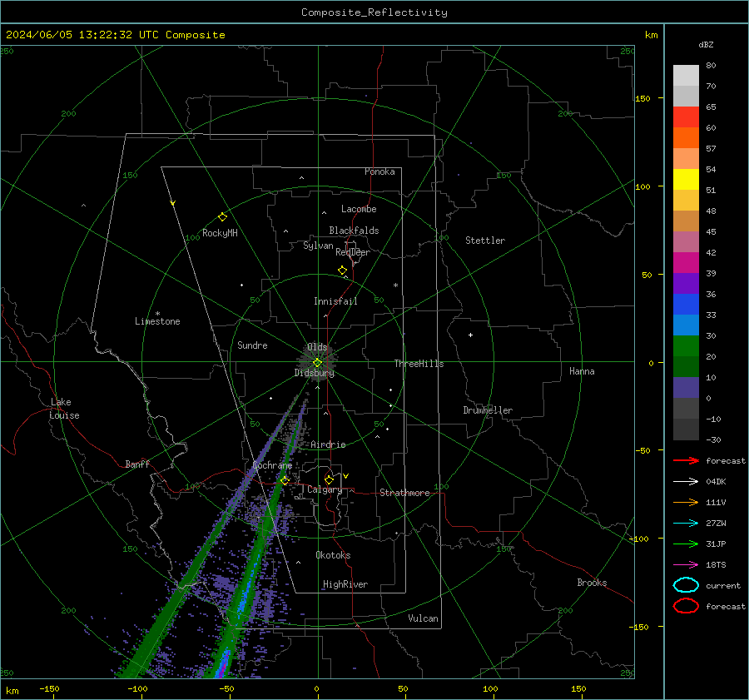Click the 18TS legend label
This screenshot has width=749, height=700.
click(716, 565)
